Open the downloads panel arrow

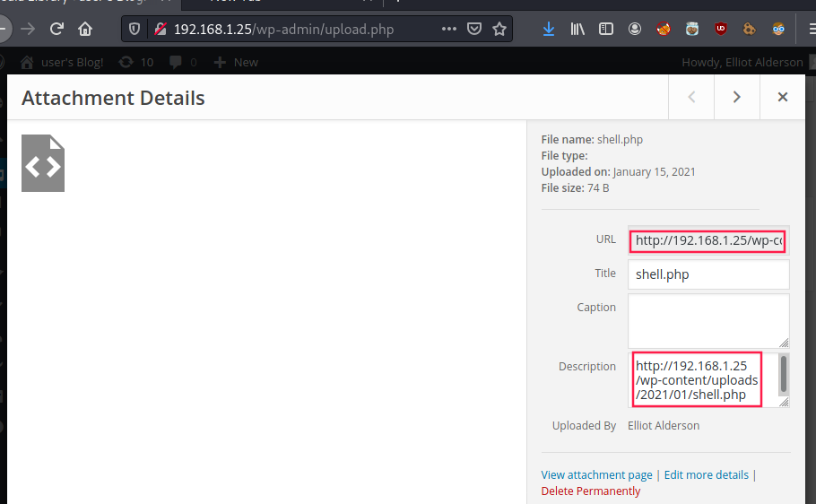point(549,29)
